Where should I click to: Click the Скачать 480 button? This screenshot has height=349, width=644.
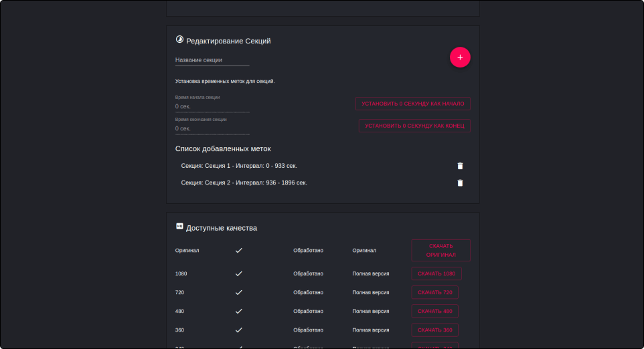point(434,311)
